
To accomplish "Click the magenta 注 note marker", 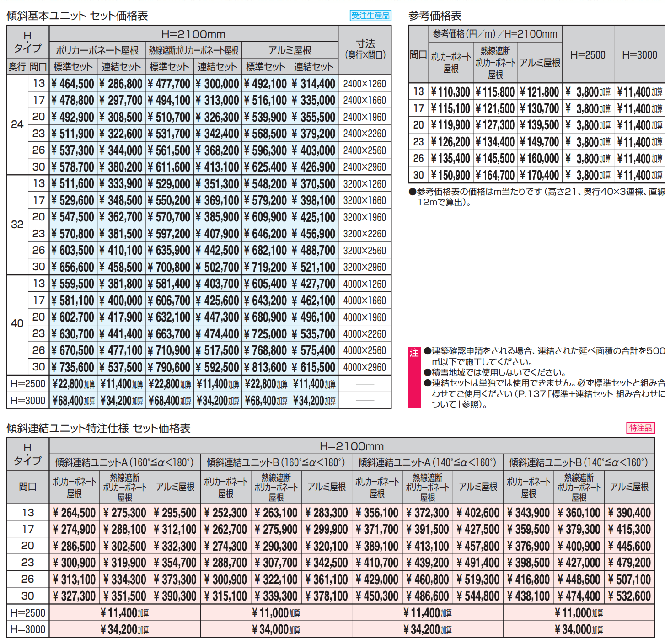I will click(414, 353).
